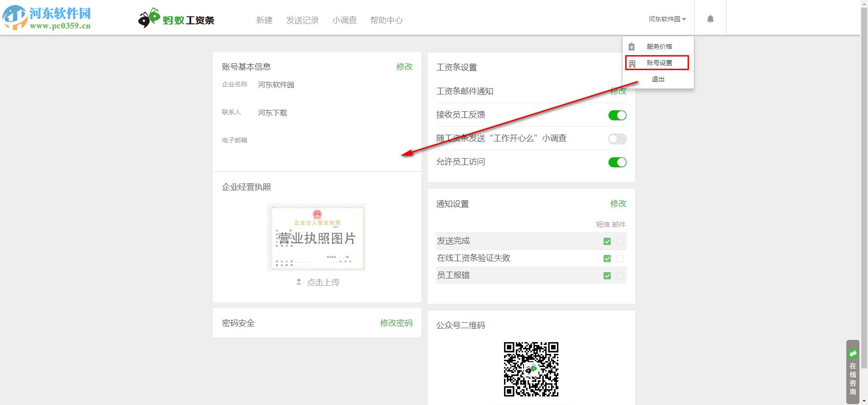Click the 发送完成 row label

click(453, 241)
